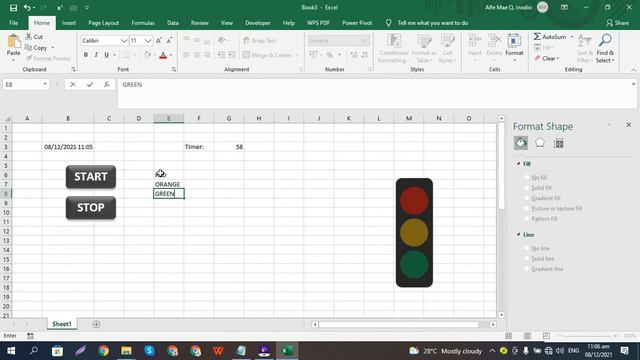Apply the red font color A icon
This screenshot has height=360, width=640.
[163, 55]
